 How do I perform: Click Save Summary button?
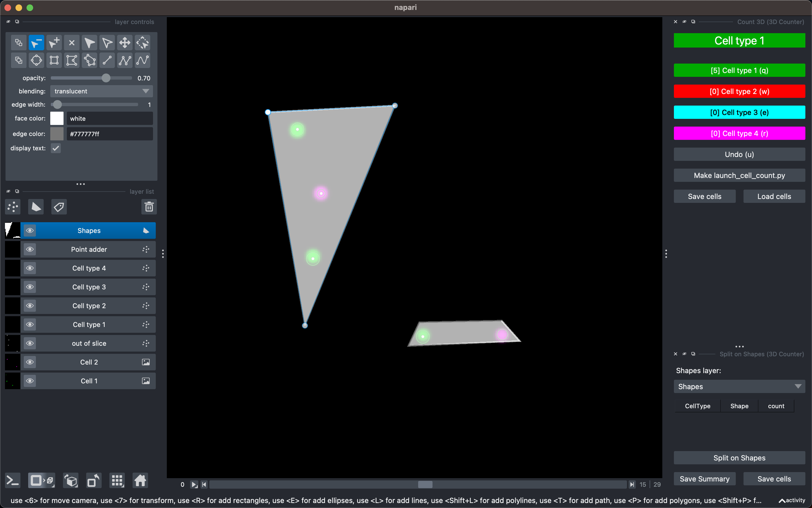click(704, 478)
